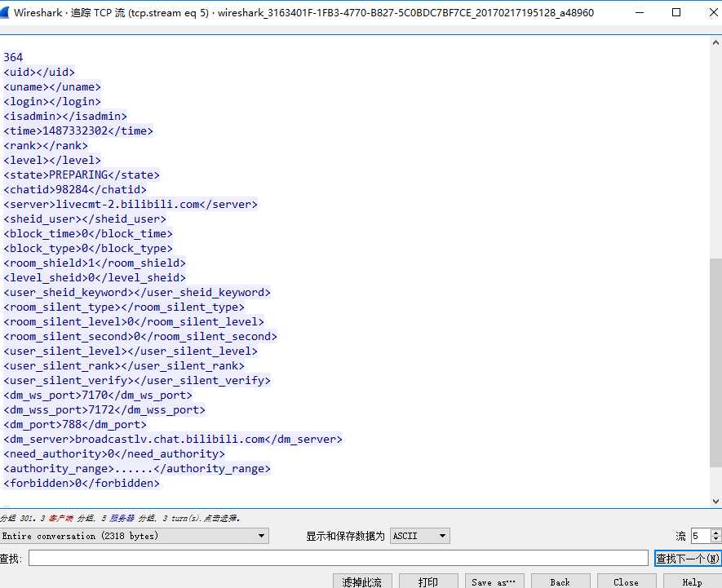This screenshot has height=588, width=722.
Task: Click the user_silent_level line
Action: (131, 351)
